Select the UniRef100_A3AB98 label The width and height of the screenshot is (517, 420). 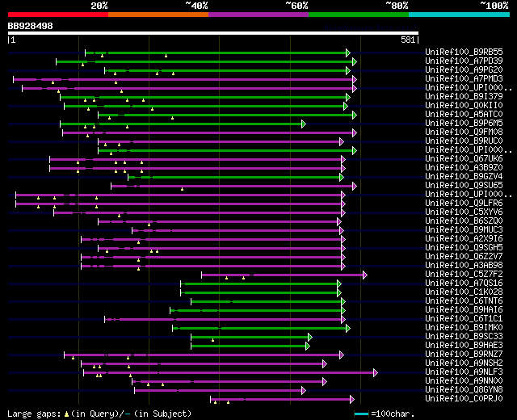[x=464, y=266]
